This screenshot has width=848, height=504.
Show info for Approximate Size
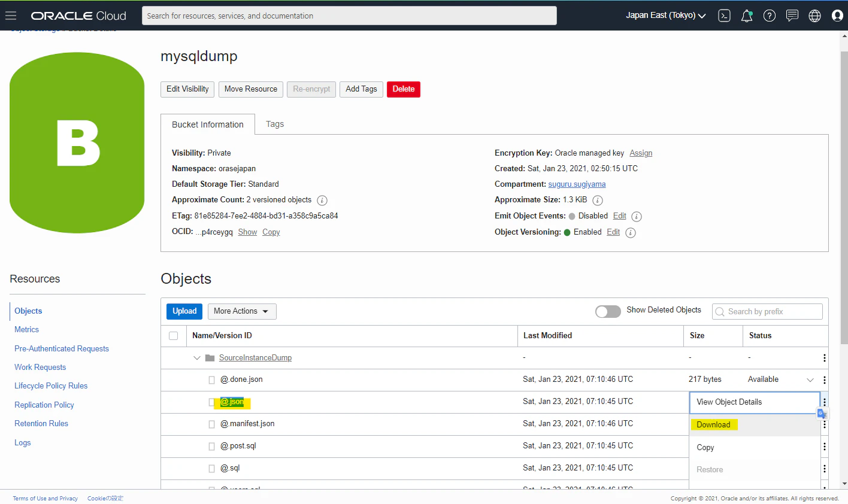coord(598,201)
